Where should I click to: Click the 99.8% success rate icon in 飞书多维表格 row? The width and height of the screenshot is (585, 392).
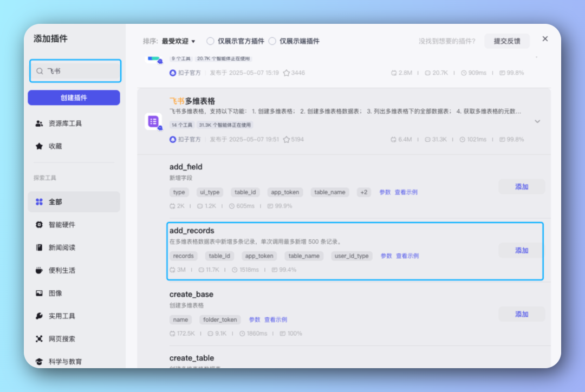click(502, 140)
